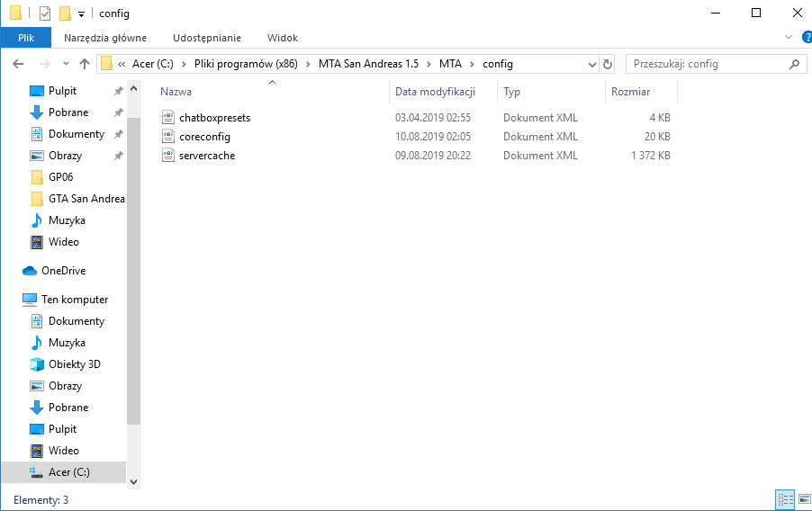The width and height of the screenshot is (812, 511).
Task: Open the Help question mark icon
Action: [x=807, y=37]
